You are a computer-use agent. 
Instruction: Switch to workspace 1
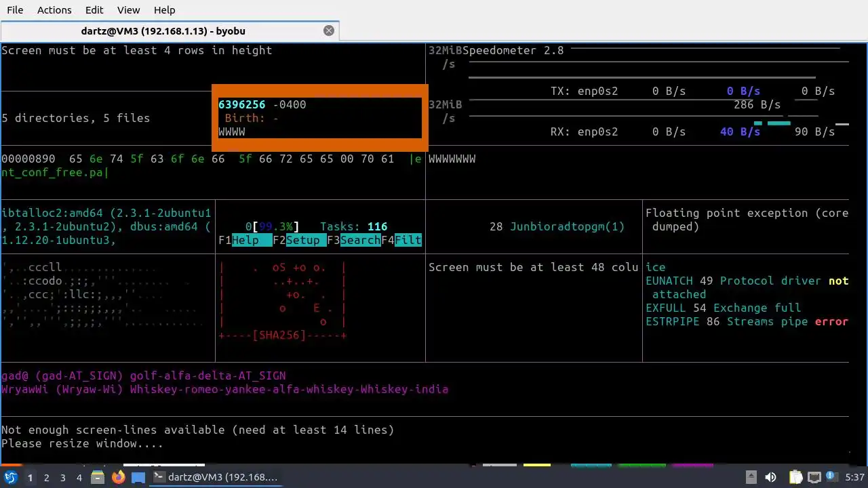[x=30, y=477]
